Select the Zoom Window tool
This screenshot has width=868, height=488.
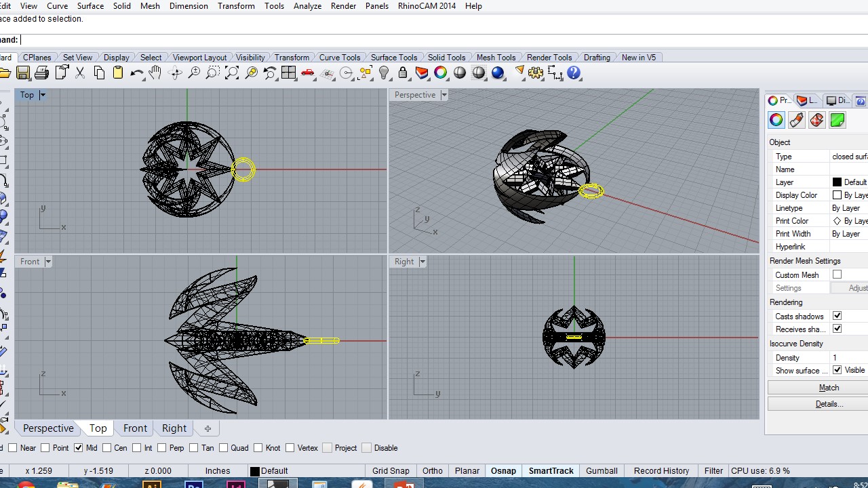[213, 73]
